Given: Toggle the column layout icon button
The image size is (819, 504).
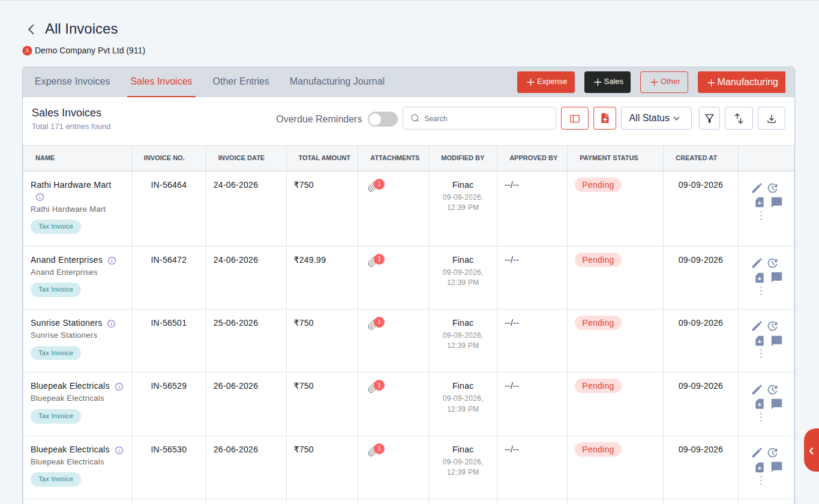Looking at the screenshot, I should [575, 118].
